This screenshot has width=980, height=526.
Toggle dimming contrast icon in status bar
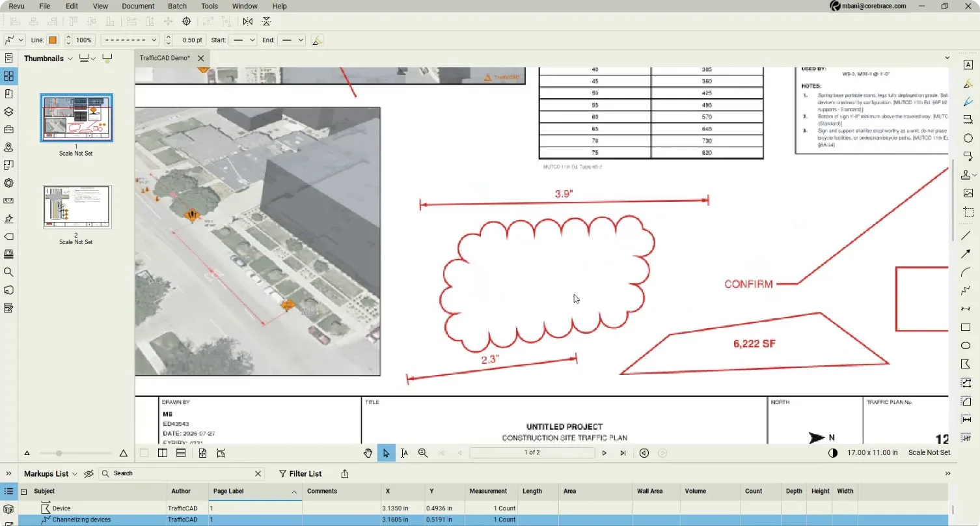(x=833, y=453)
